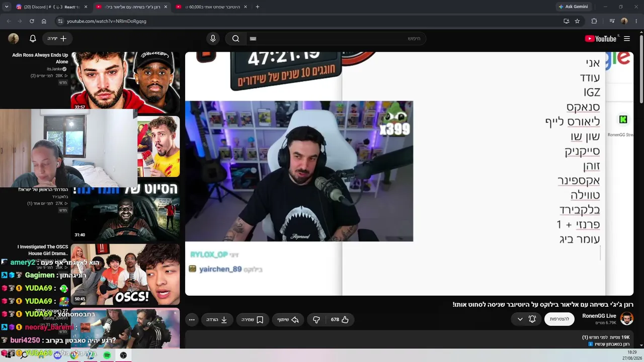Screen dimensions: 644x362
Task: Click the Ask Gemini button
Action: (573, 7)
